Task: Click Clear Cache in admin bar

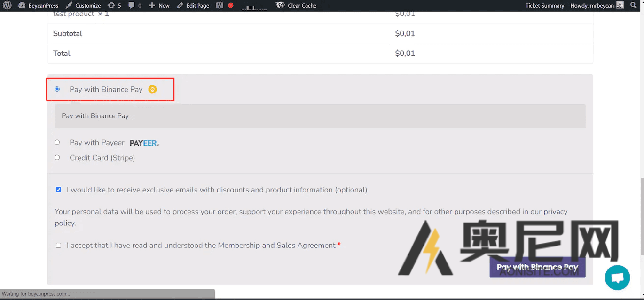Action: pos(296,6)
